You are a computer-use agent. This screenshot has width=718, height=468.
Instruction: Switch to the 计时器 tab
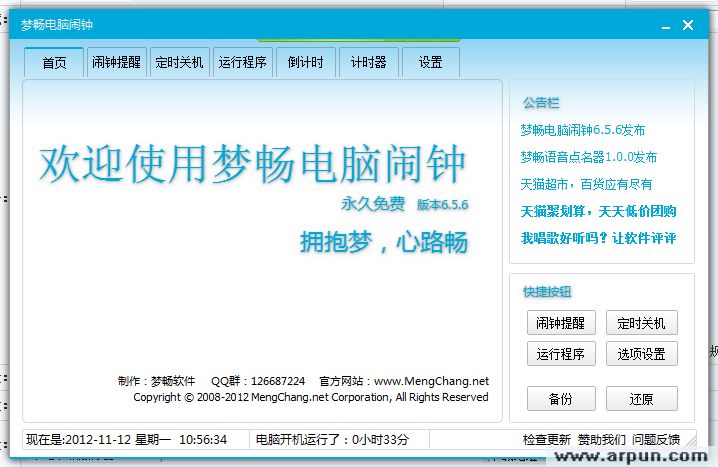point(368,62)
